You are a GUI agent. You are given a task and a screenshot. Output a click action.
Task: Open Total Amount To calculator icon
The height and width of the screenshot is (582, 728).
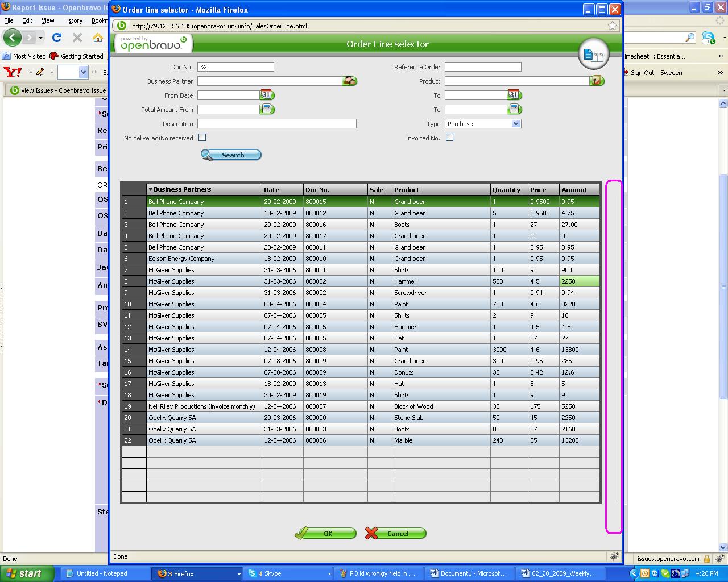[x=514, y=110]
